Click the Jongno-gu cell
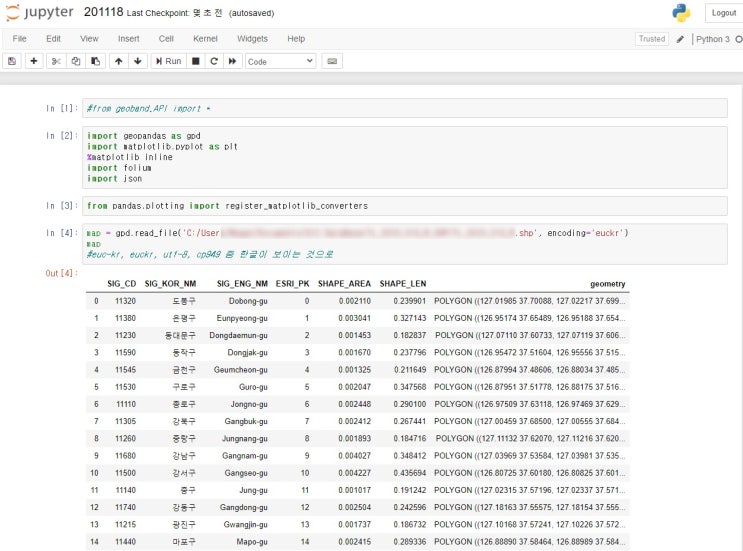 (249, 404)
